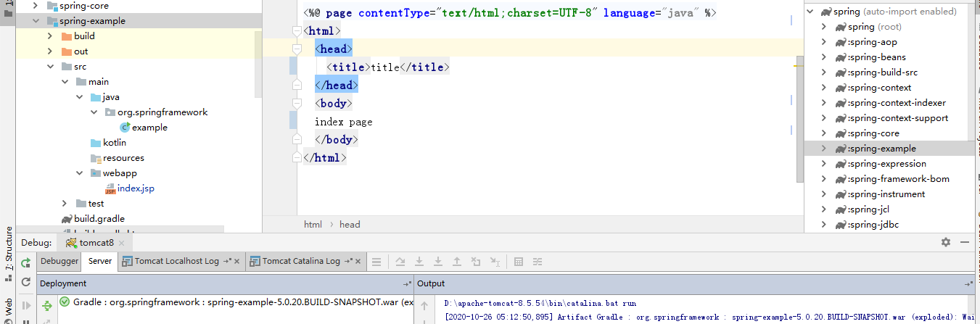Select the kotlin folder
The height and width of the screenshot is (324, 980).
pos(115,143)
